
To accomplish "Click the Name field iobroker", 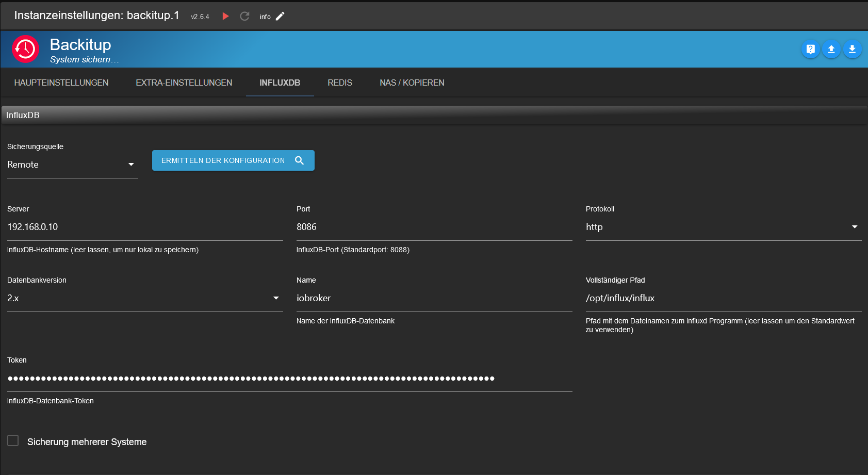I will 434,298.
